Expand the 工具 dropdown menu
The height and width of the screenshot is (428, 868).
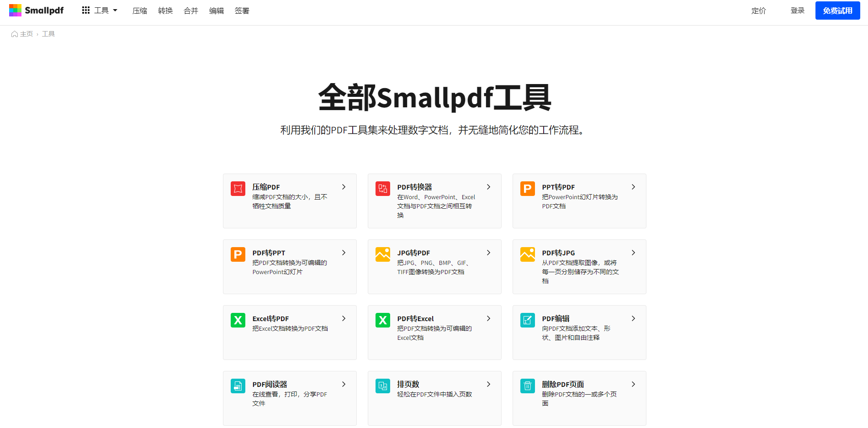(x=104, y=10)
